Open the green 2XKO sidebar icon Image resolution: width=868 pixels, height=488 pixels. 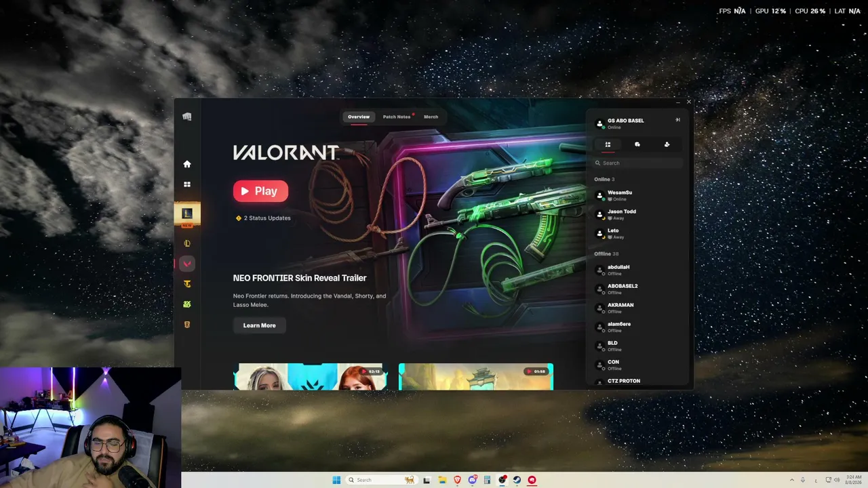pos(187,304)
